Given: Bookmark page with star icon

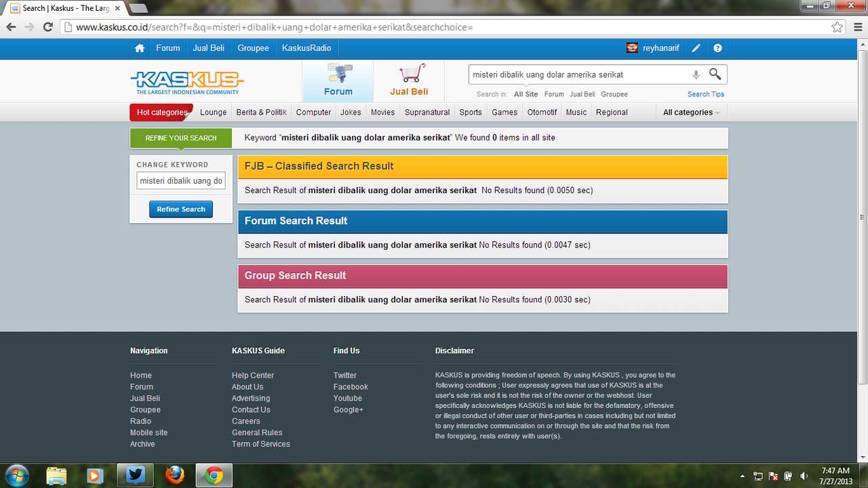Looking at the screenshot, I should pyautogui.click(x=837, y=27).
